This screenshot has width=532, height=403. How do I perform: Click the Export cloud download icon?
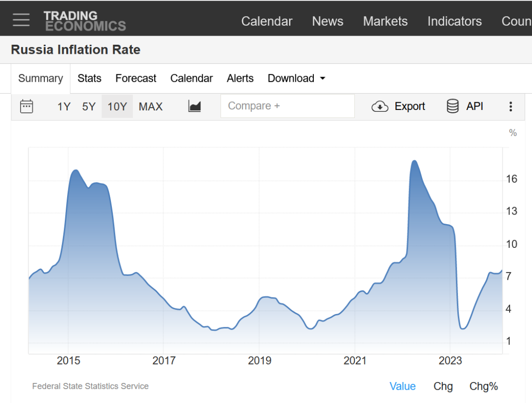pyautogui.click(x=380, y=106)
